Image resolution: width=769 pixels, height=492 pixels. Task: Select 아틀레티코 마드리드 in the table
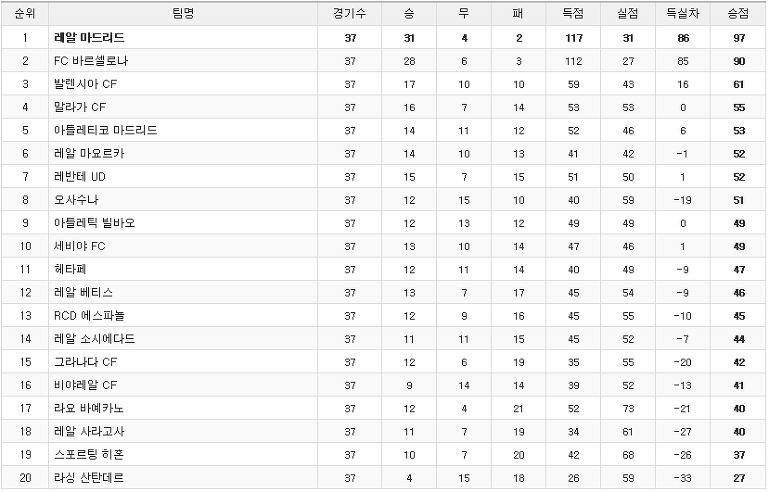[x=105, y=130]
